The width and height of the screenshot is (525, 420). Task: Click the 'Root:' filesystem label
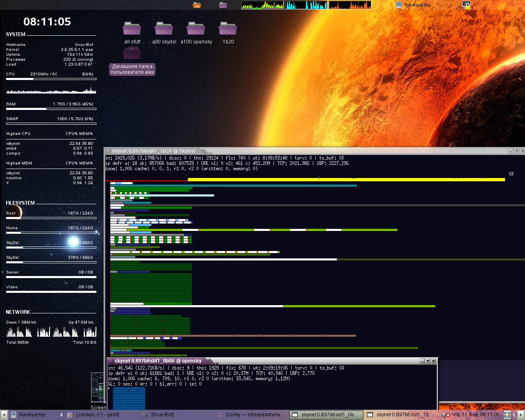point(11,213)
